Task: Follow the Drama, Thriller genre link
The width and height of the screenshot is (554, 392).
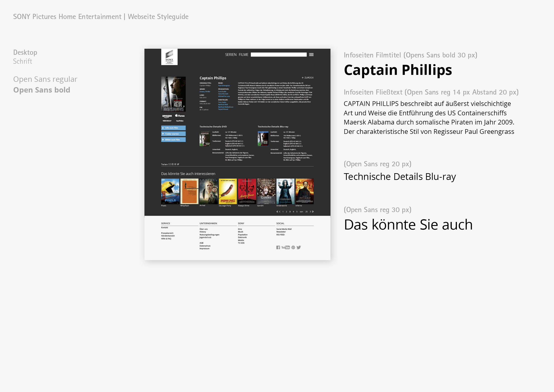Action: [x=205, y=92]
